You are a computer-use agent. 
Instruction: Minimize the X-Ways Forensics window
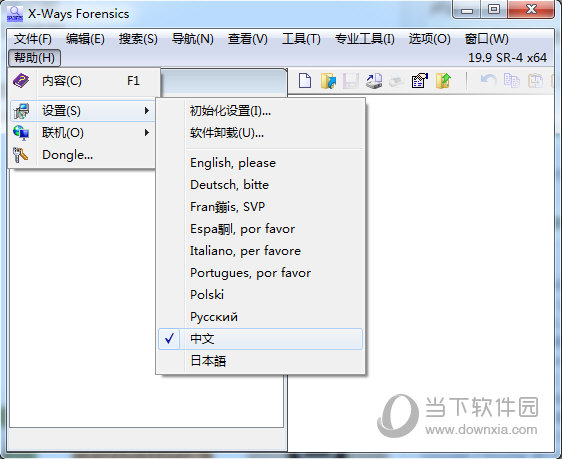tap(467, 10)
